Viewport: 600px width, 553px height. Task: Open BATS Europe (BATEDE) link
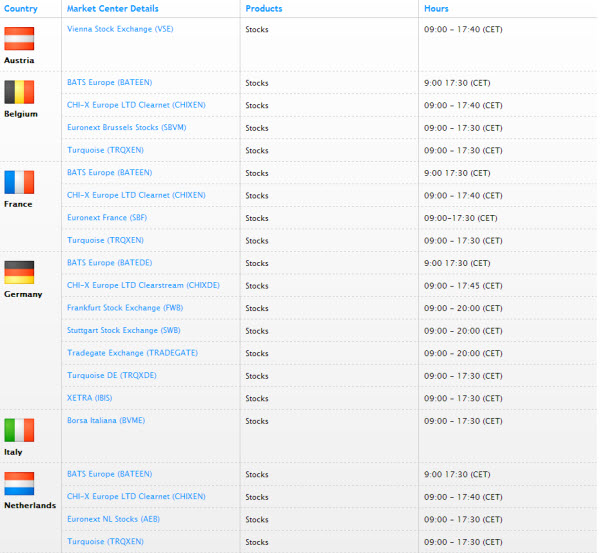[x=109, y=263]
